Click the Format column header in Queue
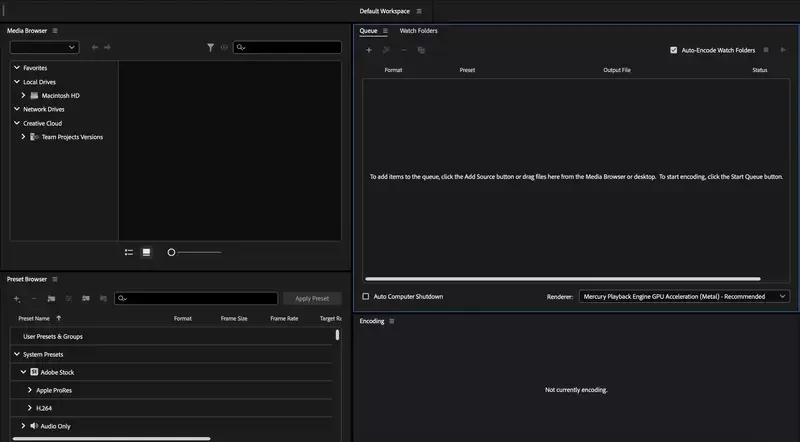 click(393, 70)
